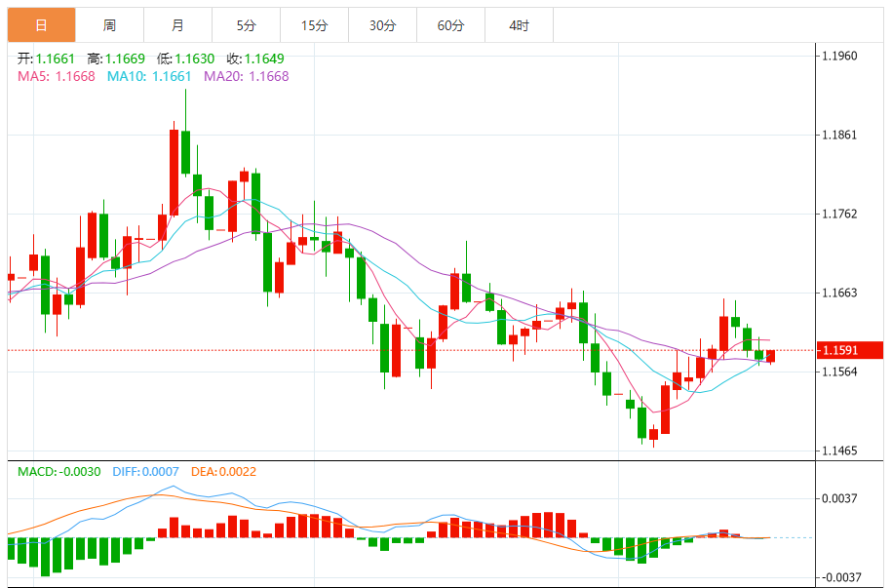Screen dimensions: 892x588
Task: Switch to the 月 monthly tab
Action: click(178, 25)
